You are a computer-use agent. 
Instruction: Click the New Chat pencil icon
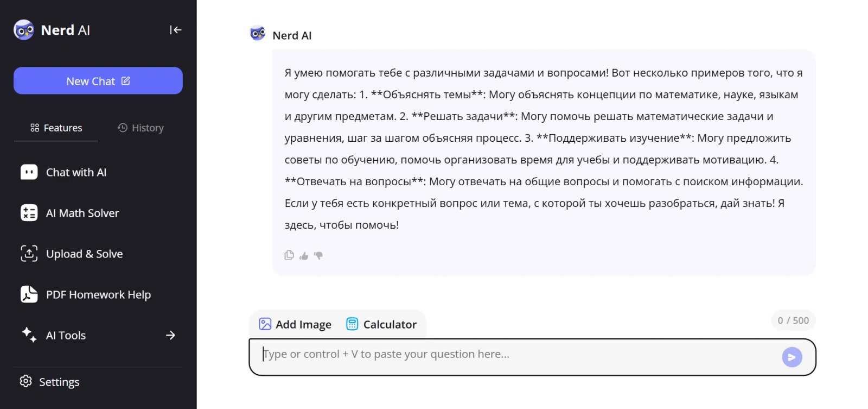126,80
